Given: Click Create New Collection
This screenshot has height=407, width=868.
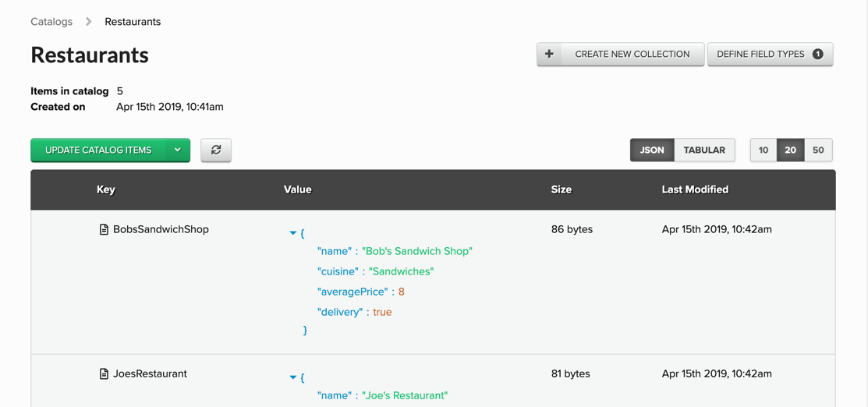Looking at the screenshot, I should [632, 54].
